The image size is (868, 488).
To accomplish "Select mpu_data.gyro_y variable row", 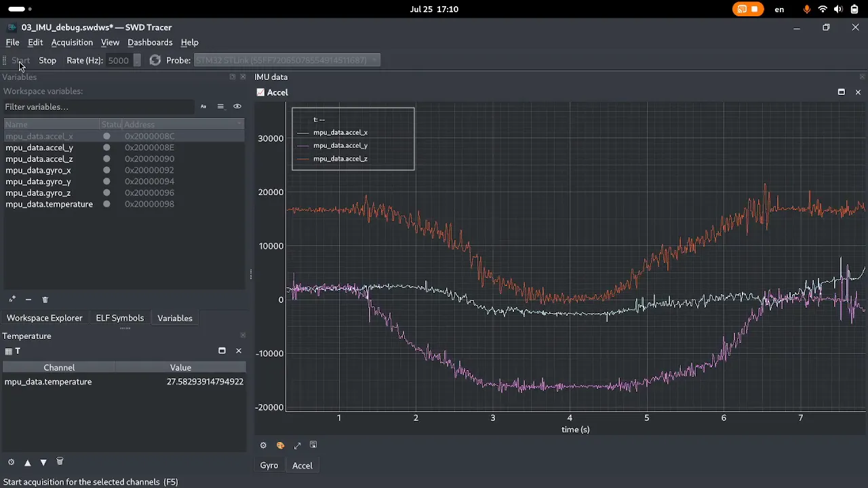I will pos(124,182).
